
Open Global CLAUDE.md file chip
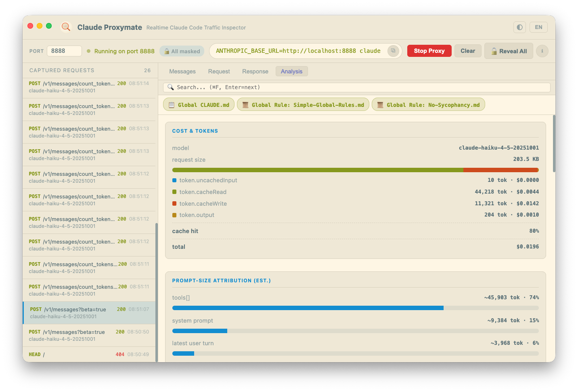point(199,105)
